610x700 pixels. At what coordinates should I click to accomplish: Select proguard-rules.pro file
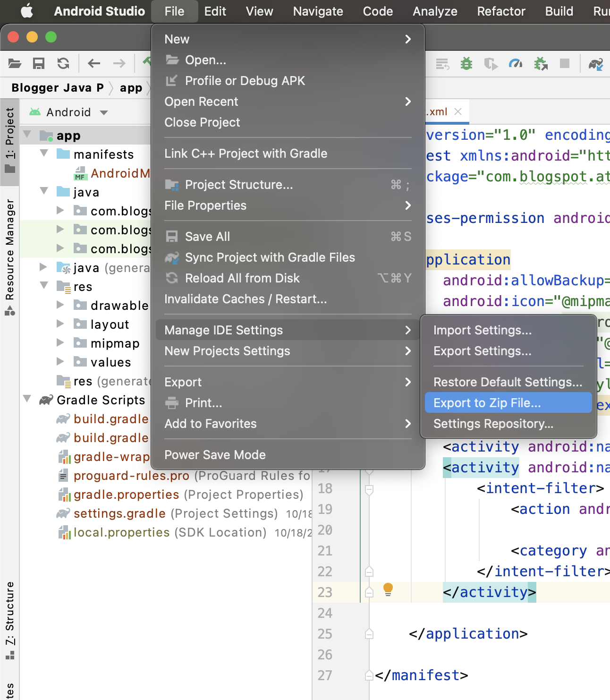(131, 476)
